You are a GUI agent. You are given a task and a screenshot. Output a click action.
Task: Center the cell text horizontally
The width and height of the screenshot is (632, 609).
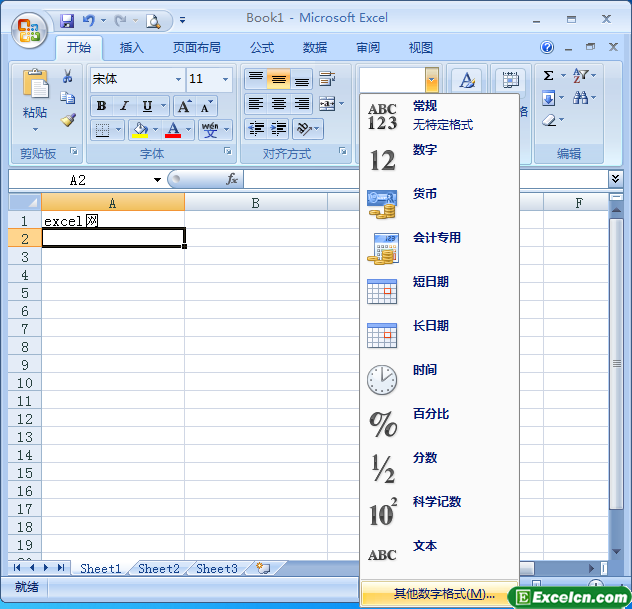[x=279, y=104]
